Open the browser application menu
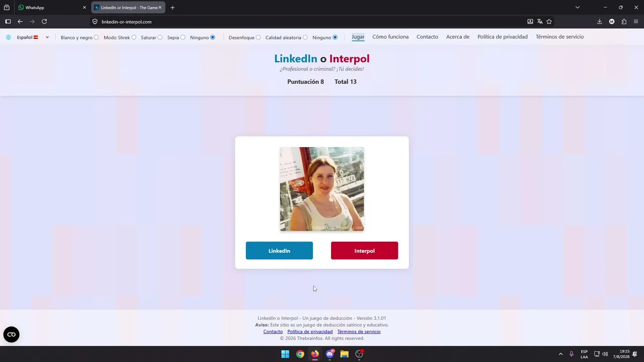The image size is (644, 362). click(636, 22)
